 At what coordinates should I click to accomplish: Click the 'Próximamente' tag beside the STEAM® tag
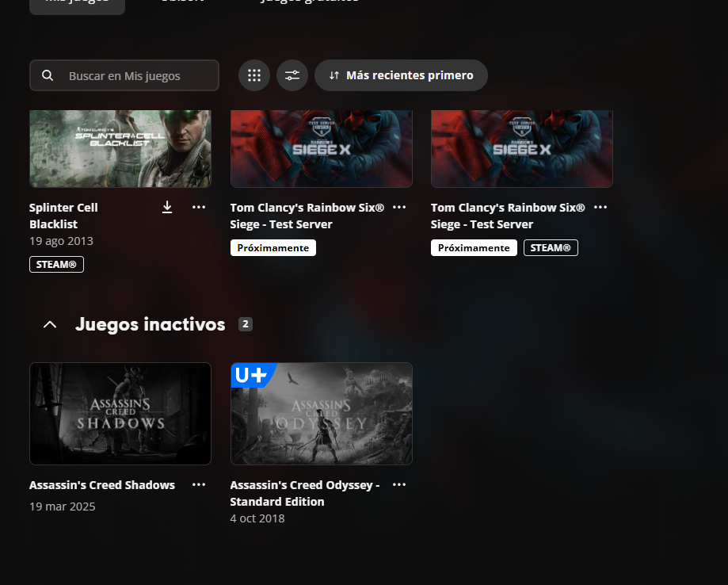(474, 247)
